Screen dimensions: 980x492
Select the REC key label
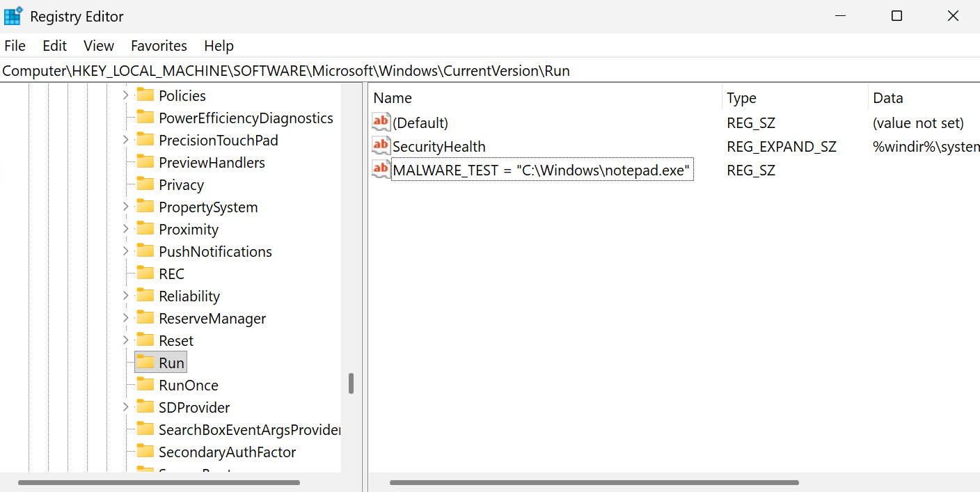[171, 274]
